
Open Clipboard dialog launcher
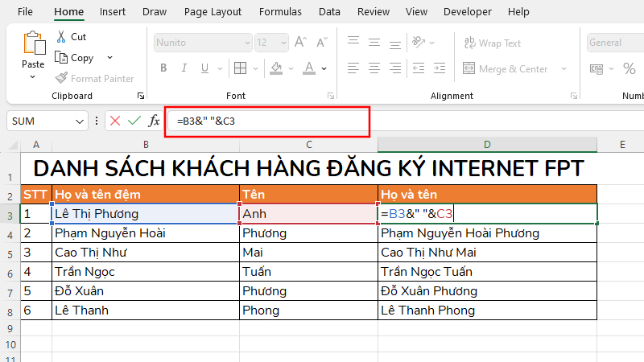[x=141, y=96]
